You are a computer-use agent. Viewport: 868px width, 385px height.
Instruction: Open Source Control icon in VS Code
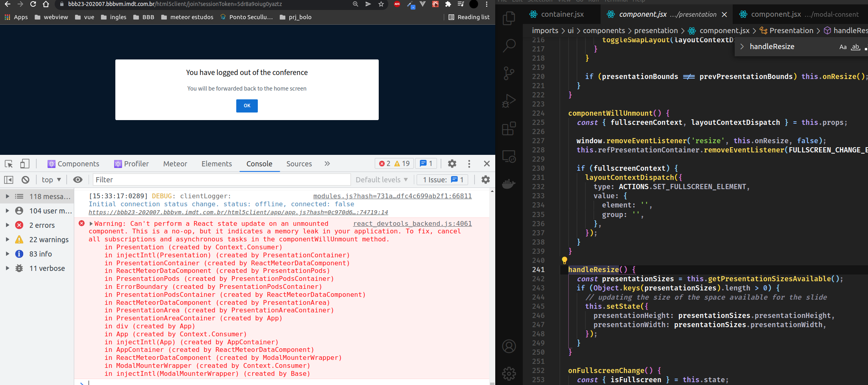(x=509, y=73)
